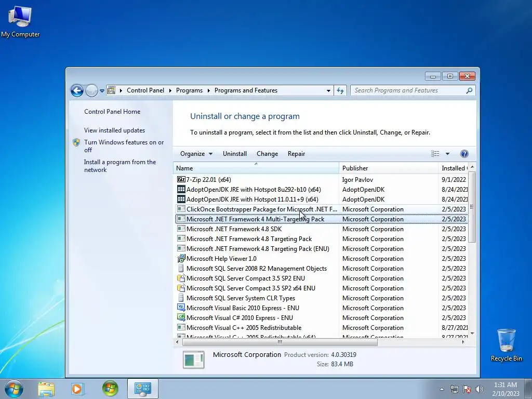This screenshot has width=532, height=399.
Task: Open the Organize dropdown menu
Action: click(x=196, y=154)
